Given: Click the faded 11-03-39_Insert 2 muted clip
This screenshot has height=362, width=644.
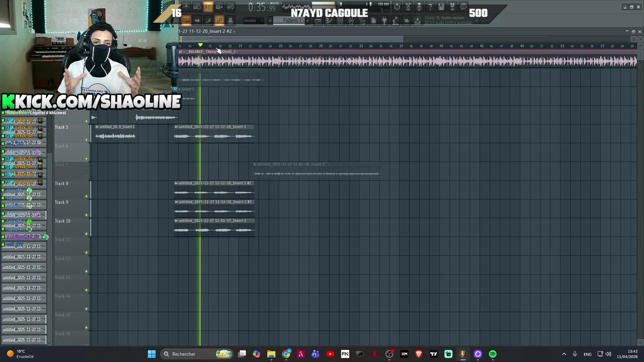Looking at the screenshot, I should 317,170.
